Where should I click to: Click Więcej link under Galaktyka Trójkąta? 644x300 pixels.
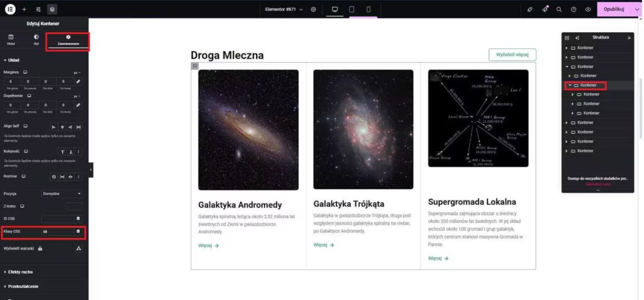coord(324,245)
